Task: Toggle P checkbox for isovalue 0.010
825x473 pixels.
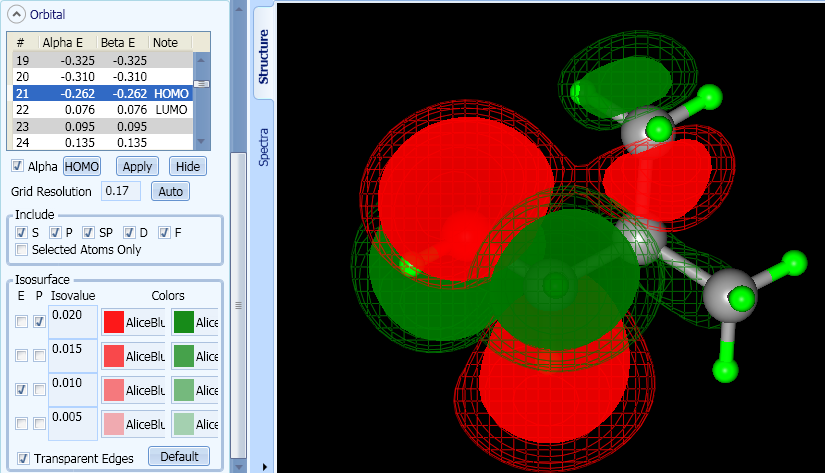Action: coord(39,389)
